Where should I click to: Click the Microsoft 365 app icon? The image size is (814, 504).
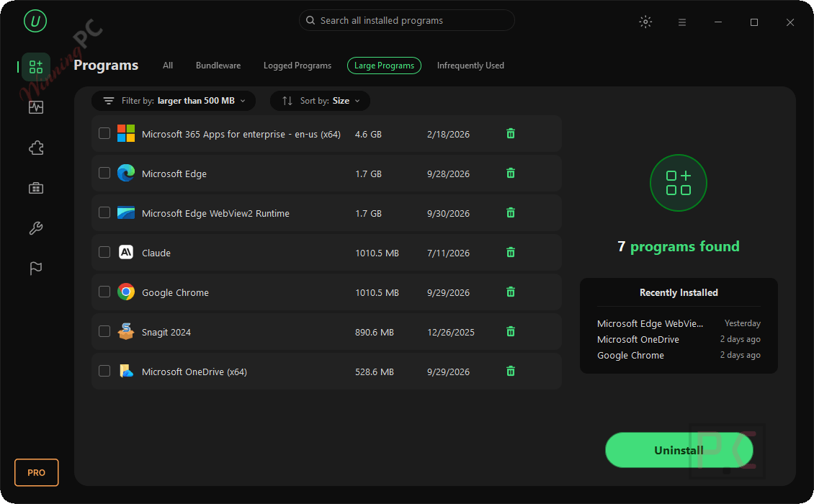[125, 133]
